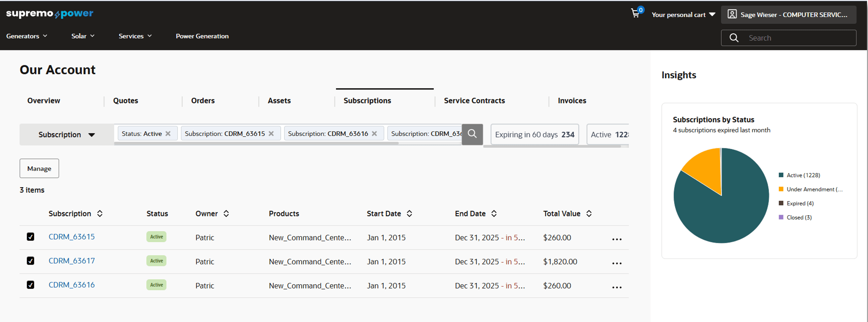Click the Manage button
Image resolution: width=868 pixels, height=322 pixels.
39,168
